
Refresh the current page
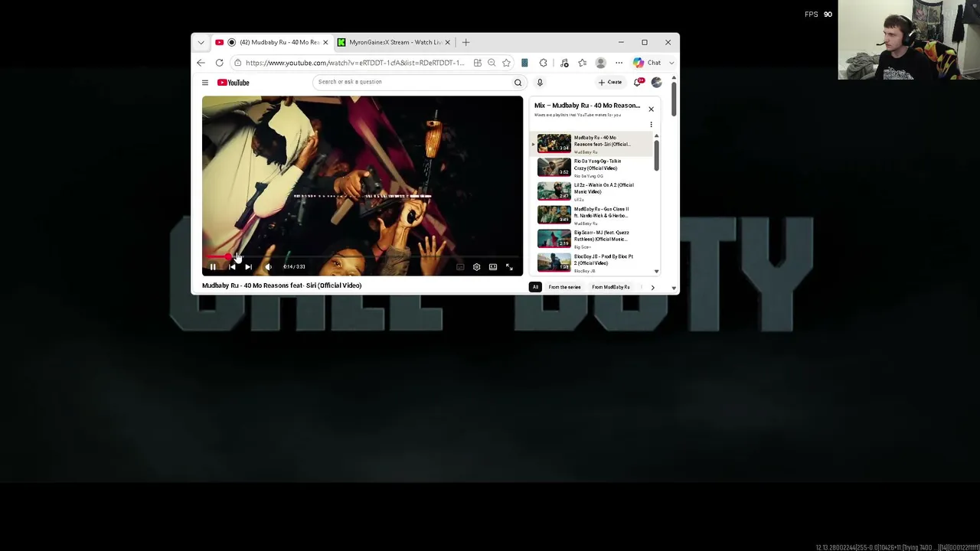(x=219, y=63)
